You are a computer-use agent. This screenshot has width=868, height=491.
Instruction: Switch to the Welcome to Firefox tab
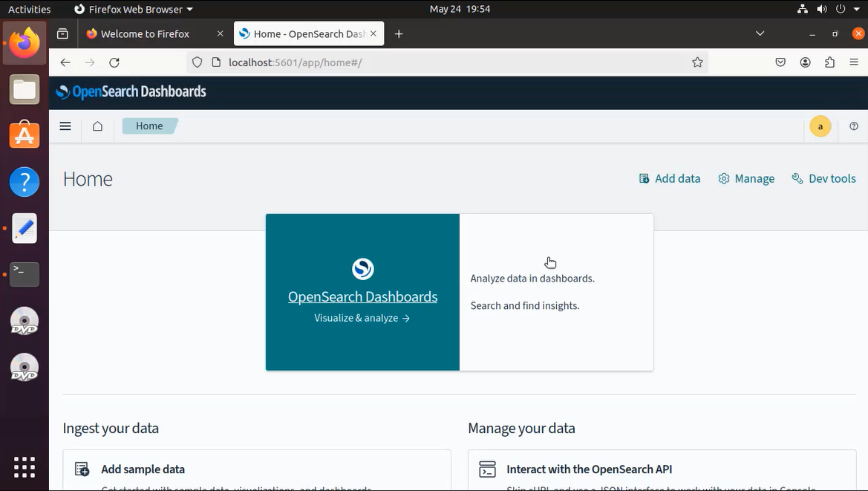tap(145, 33)
